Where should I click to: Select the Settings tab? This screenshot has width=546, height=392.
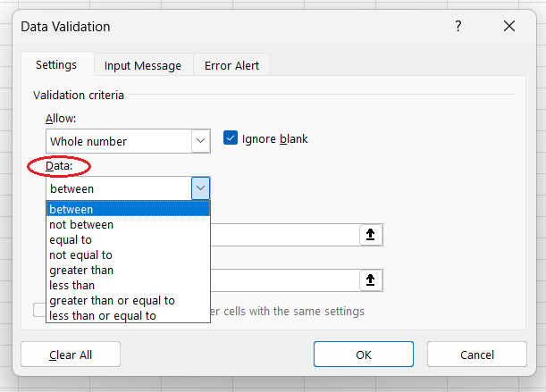coord(56,65)
